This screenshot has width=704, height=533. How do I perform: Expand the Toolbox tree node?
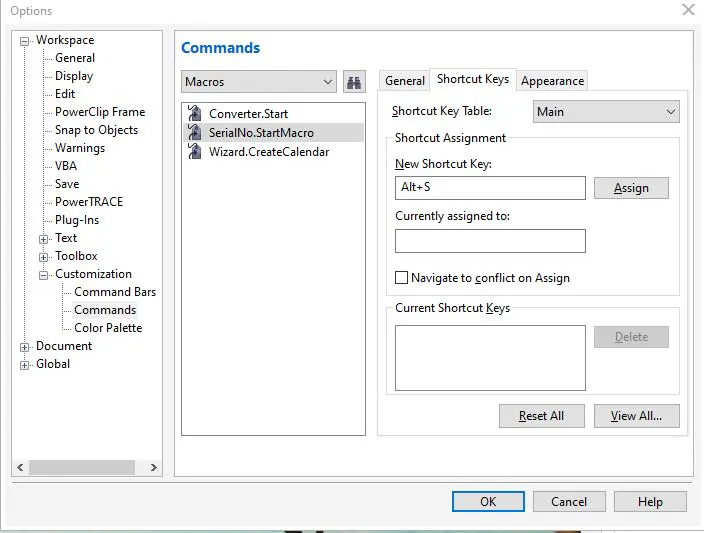(43, 257)
